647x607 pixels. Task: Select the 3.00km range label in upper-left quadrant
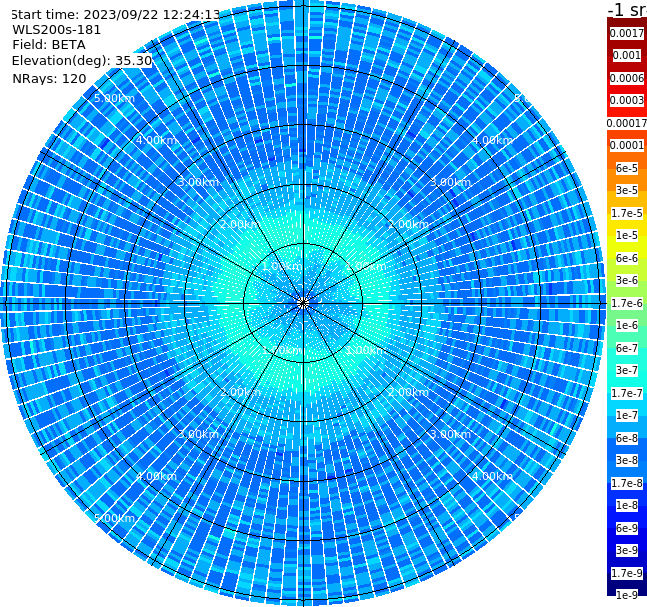coord(198,182)
